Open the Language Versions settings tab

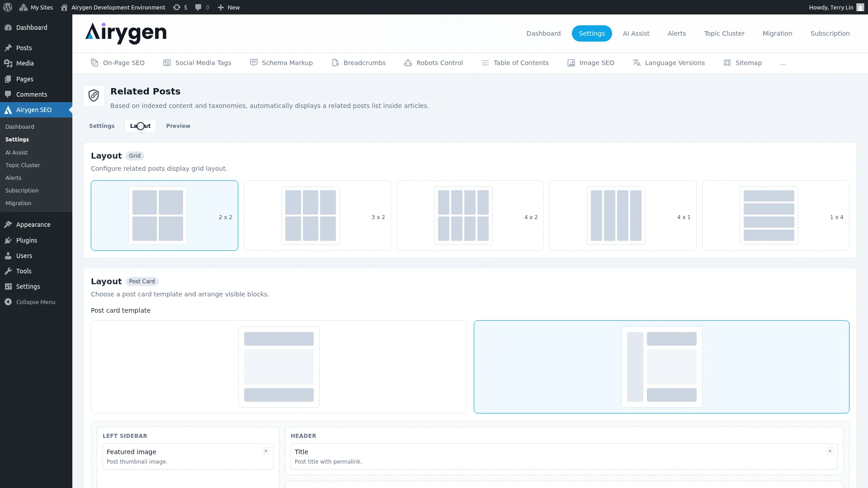pyautogui.click(x=669, y=63)
